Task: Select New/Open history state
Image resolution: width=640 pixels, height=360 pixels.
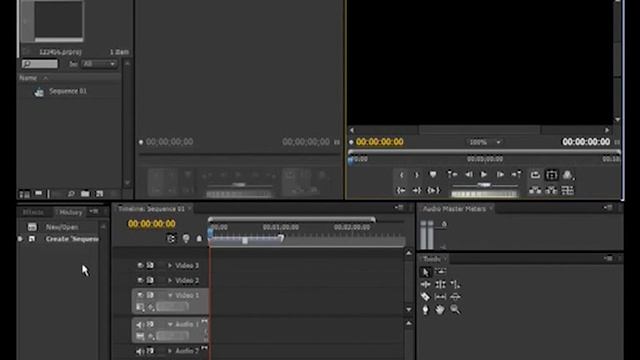Action: tap(62, 227)
